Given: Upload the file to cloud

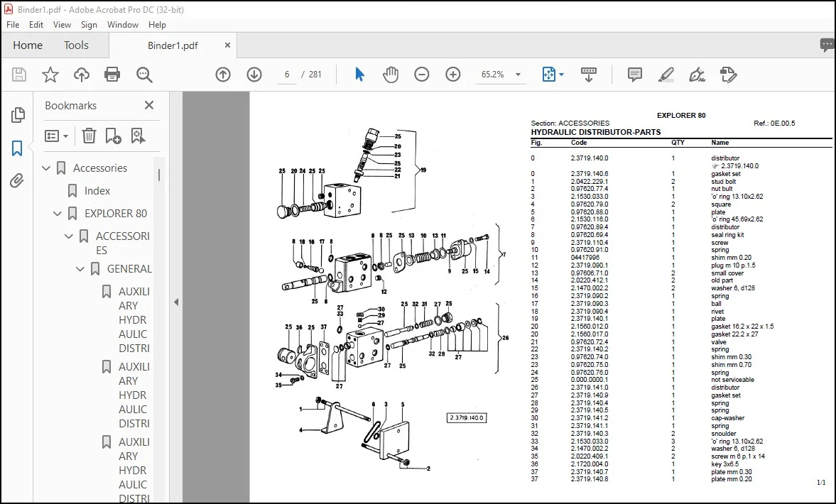Looking at the screenshot, I should [82, 75].
